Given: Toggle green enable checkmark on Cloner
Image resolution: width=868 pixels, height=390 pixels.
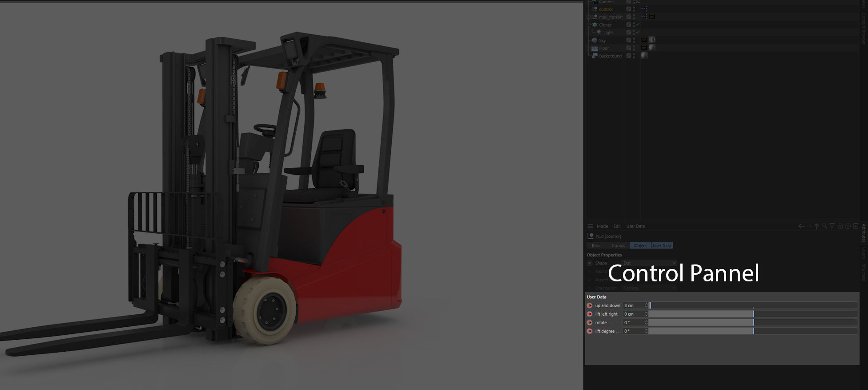Looking at the screenshot, I should (x=638, y=24).
